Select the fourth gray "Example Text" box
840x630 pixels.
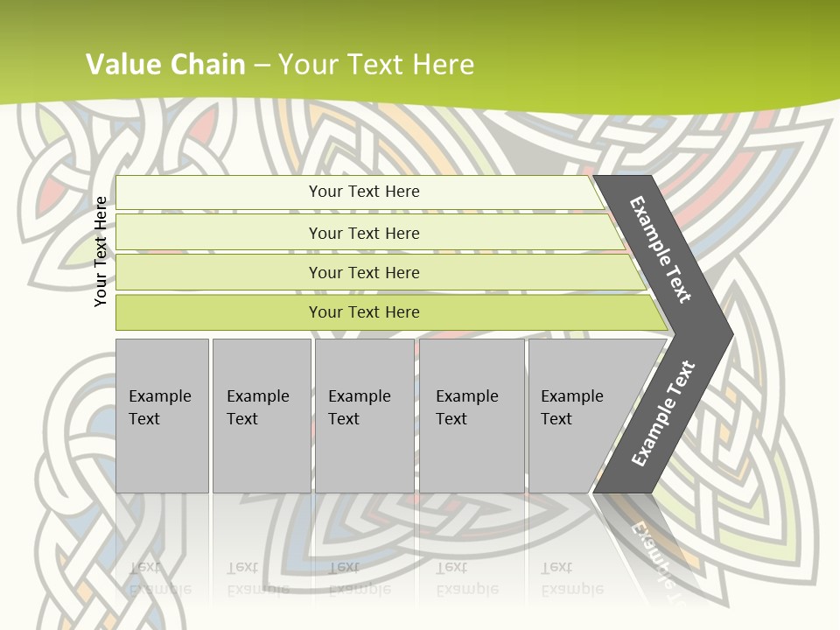(471, 415)
